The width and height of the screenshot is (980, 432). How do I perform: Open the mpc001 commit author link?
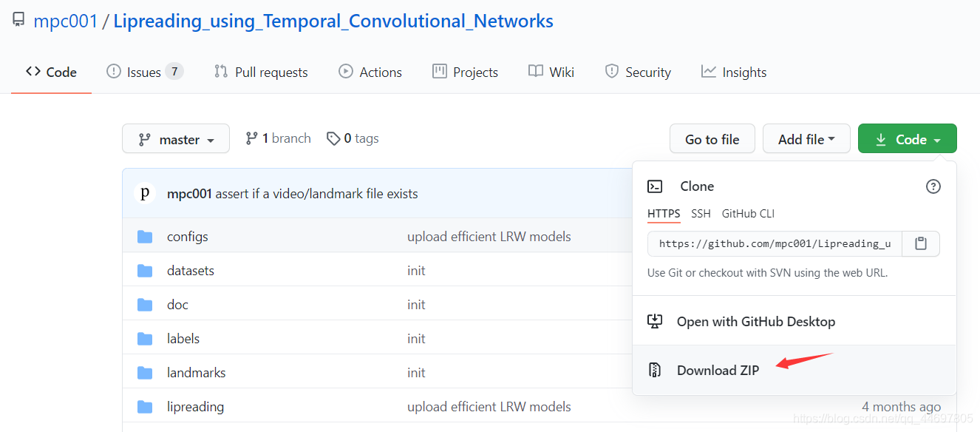(x=190, y=194)
